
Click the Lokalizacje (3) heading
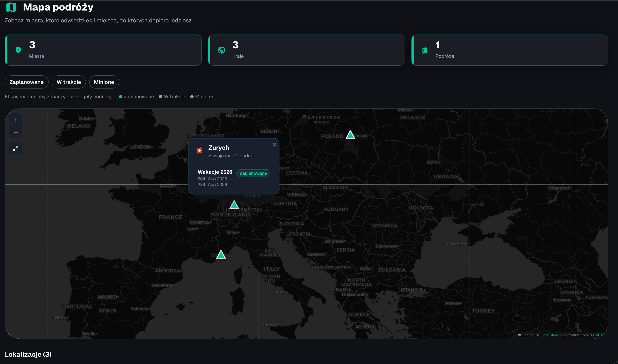28,354
